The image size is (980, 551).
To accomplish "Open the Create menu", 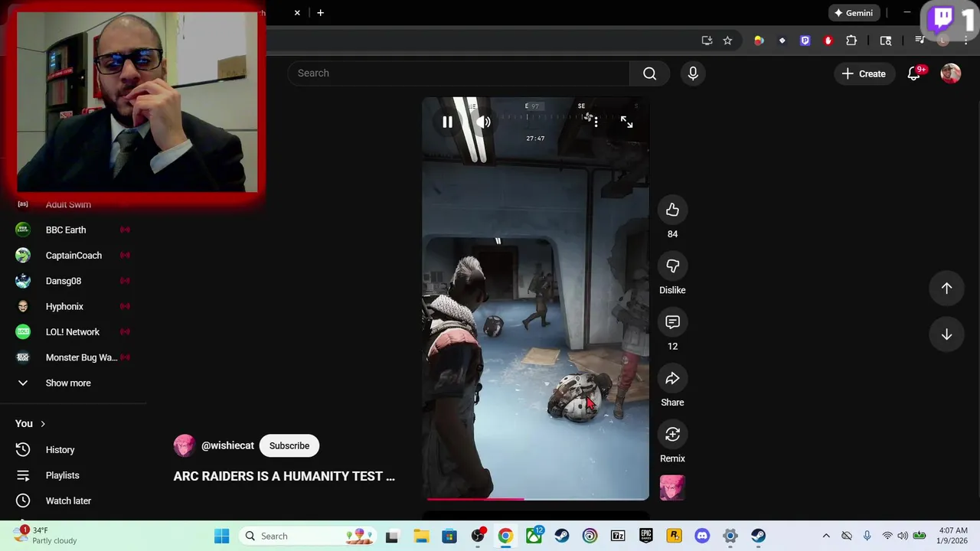I will (x=864, y=73).
